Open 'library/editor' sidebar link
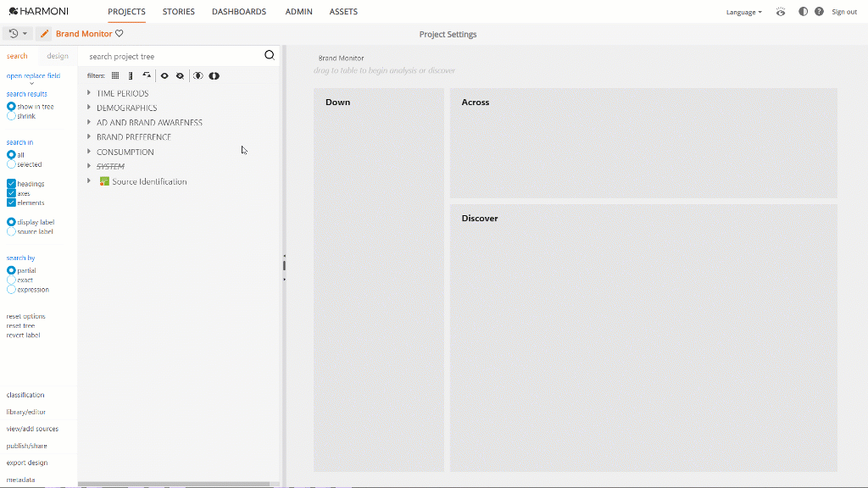 pos(26,413)
